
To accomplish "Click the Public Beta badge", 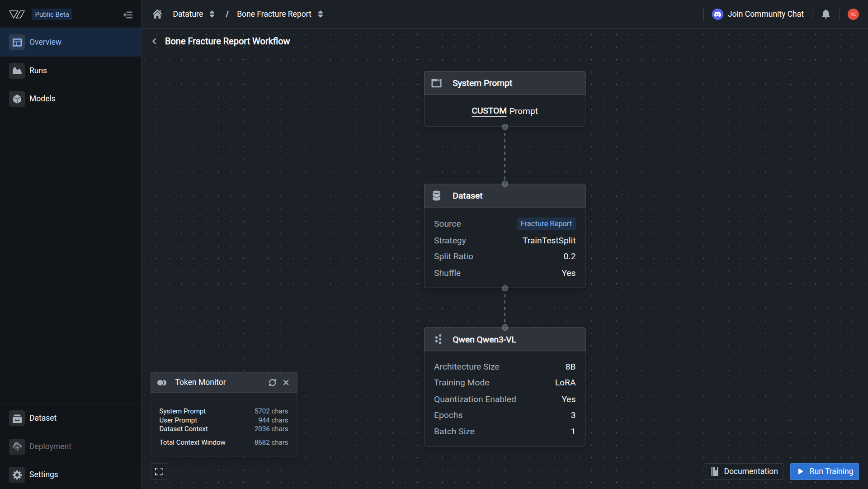I will 52,14.
